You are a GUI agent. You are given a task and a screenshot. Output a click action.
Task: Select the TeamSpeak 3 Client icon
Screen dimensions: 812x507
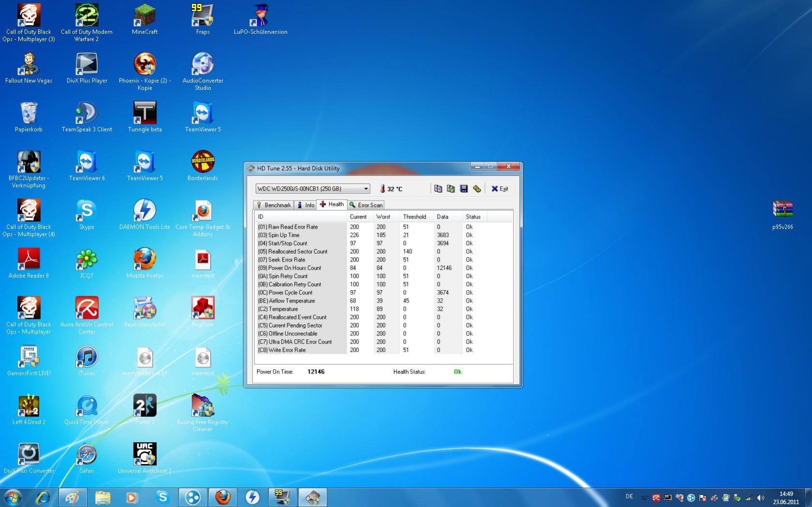pos(87,117)
